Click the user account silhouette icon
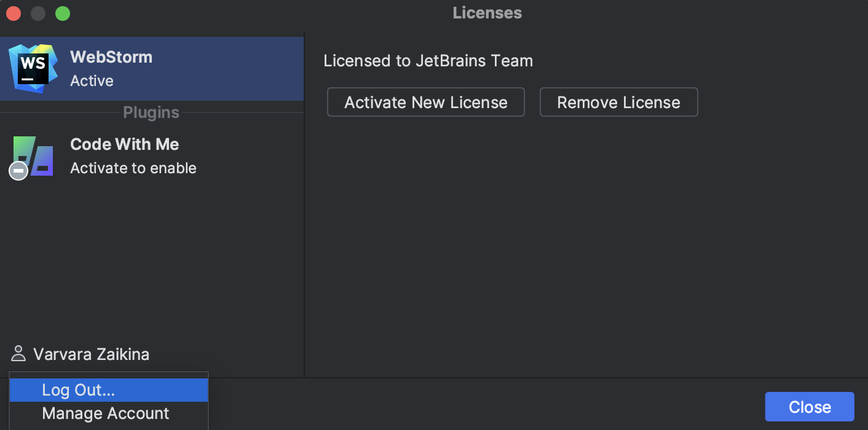 point(18,353)
